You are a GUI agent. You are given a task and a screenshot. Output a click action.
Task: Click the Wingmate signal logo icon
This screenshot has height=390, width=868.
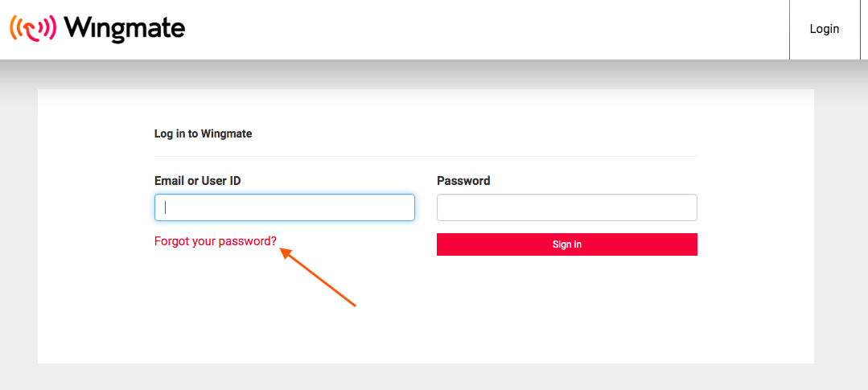[33, 27]
